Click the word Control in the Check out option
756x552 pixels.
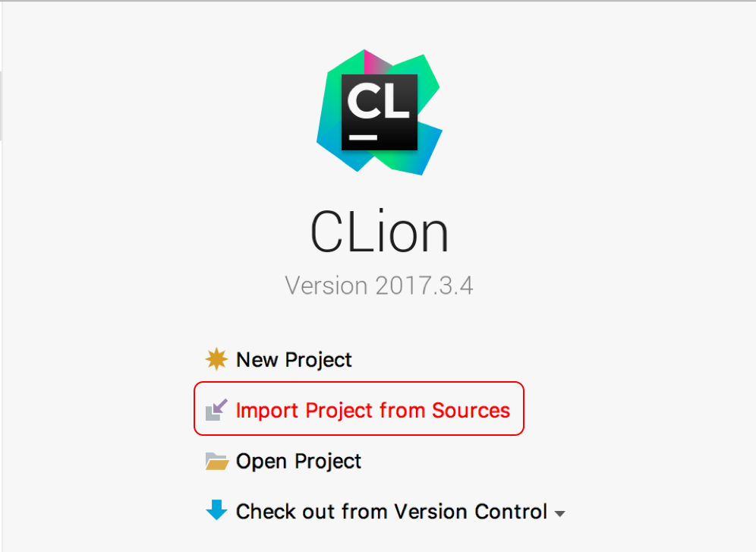(511, 512)
